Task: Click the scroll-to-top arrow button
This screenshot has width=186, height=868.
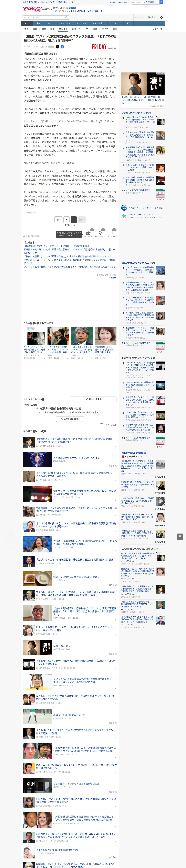Action: coord(180,536)
